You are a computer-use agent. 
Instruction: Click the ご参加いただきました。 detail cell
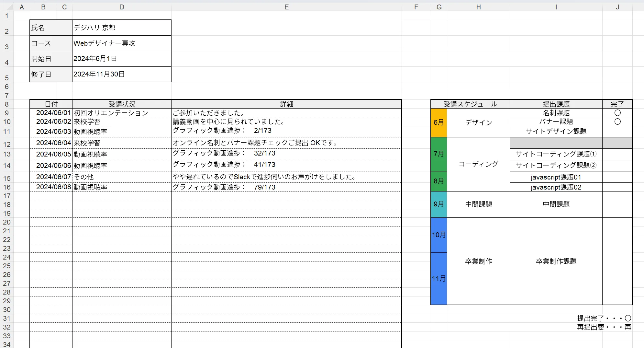(x=286, y=113)
